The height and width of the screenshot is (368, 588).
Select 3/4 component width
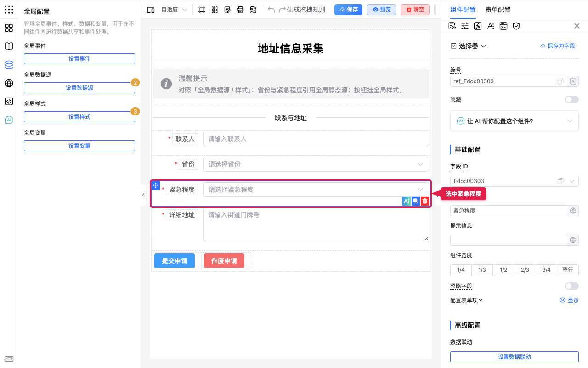[546, 270]
